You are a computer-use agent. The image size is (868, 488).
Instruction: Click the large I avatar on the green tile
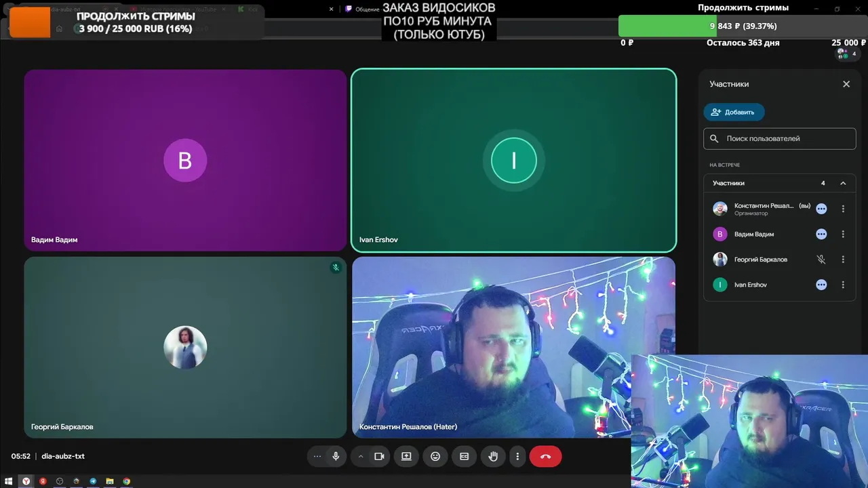pos(513,161)
